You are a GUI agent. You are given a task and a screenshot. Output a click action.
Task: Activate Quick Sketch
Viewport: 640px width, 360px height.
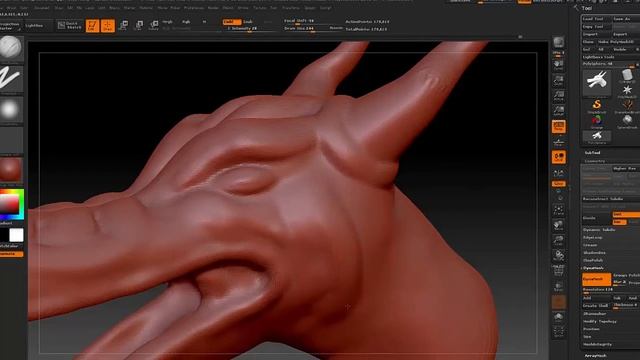(70, 26)
